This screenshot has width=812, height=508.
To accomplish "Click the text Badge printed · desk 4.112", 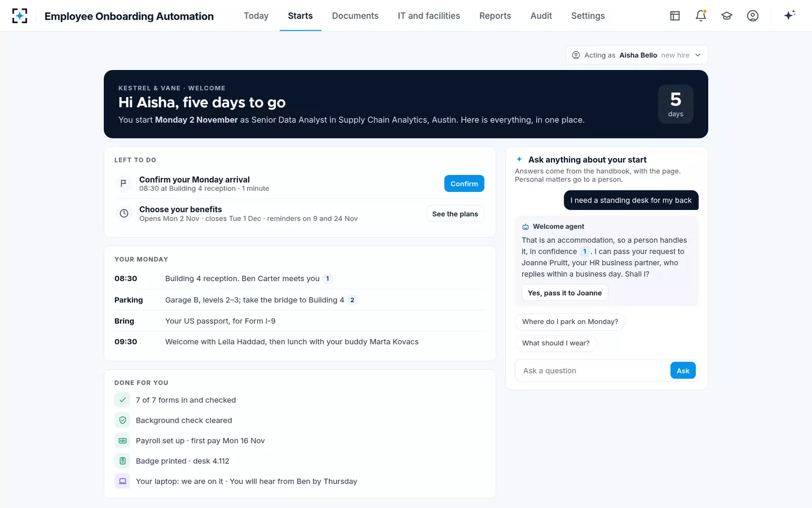I will tap(183, 461).
